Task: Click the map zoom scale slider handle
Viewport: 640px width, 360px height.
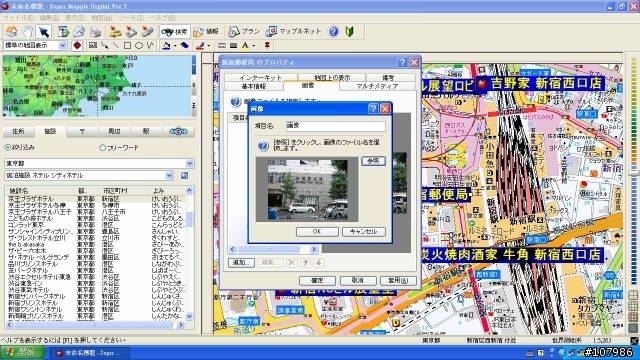Action: pos(633,173)
